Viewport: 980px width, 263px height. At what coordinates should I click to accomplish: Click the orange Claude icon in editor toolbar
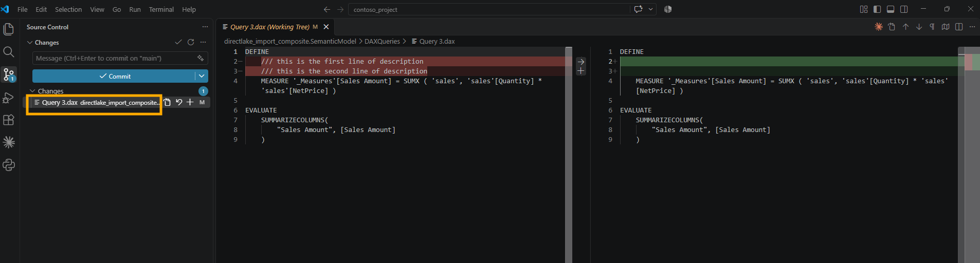[x=879, y=27]
